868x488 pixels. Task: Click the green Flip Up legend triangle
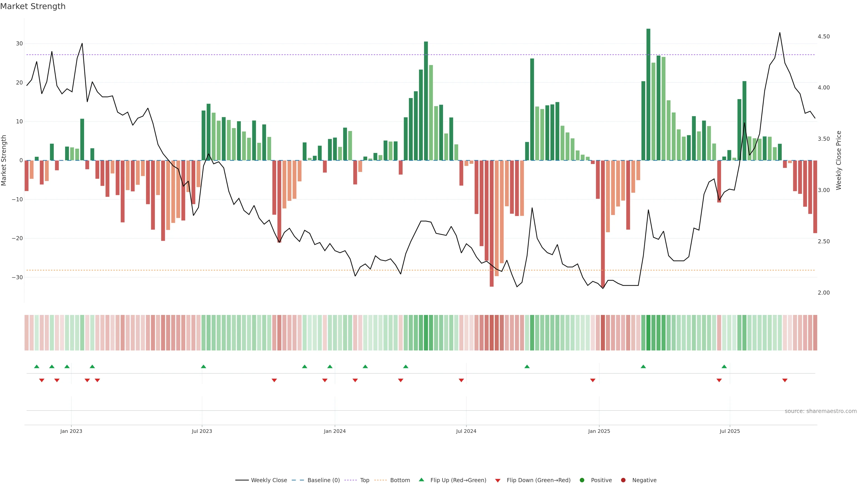tap(421, 480)
